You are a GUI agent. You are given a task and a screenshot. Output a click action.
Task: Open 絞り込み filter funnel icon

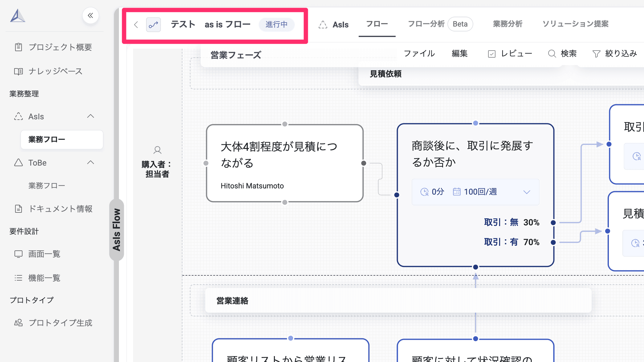(596, 54)
